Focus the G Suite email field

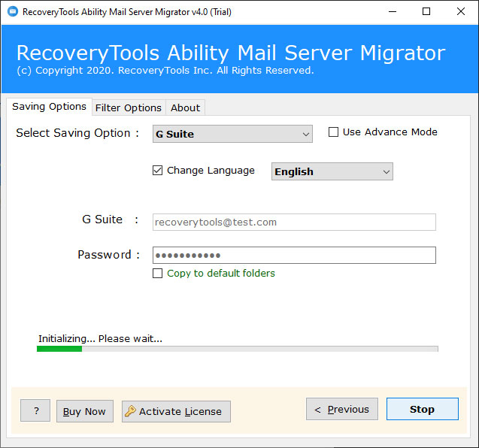pos(294,222)
